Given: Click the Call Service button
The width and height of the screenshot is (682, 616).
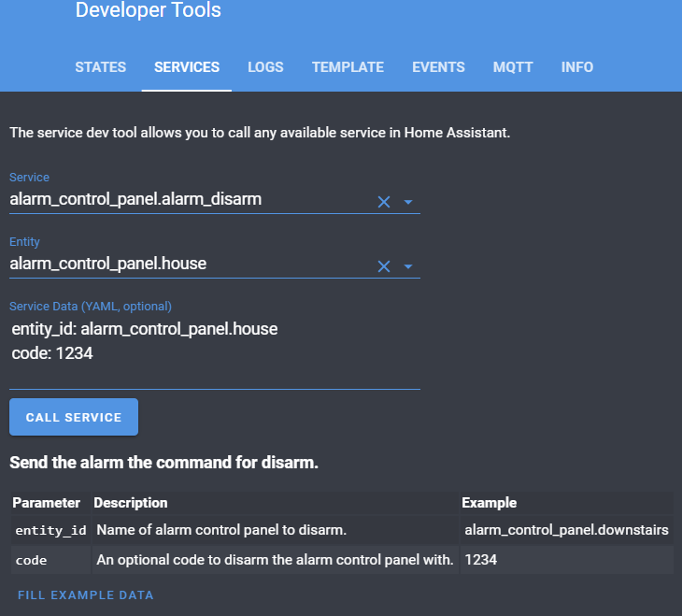Looking at the screenshot, I should [x=74, y=417].
